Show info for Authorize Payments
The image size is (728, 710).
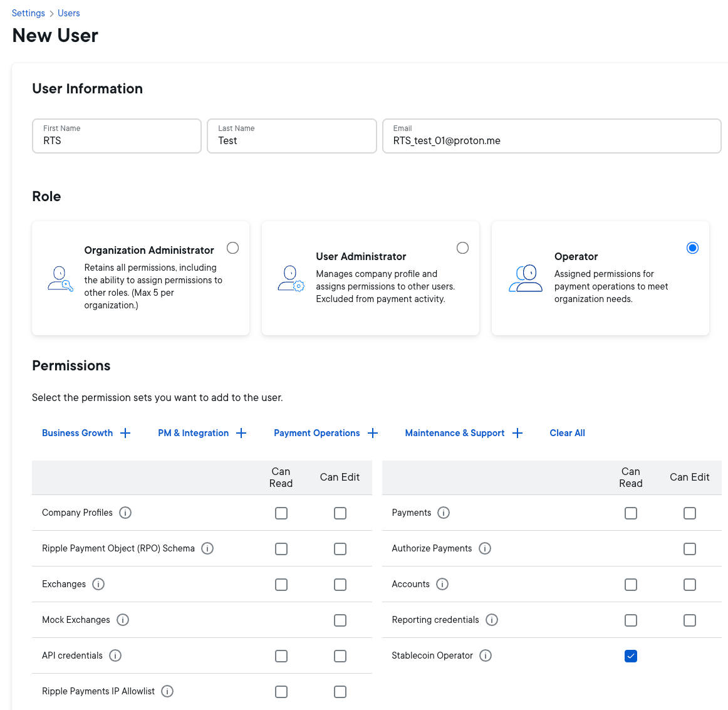tap(485, 548)
